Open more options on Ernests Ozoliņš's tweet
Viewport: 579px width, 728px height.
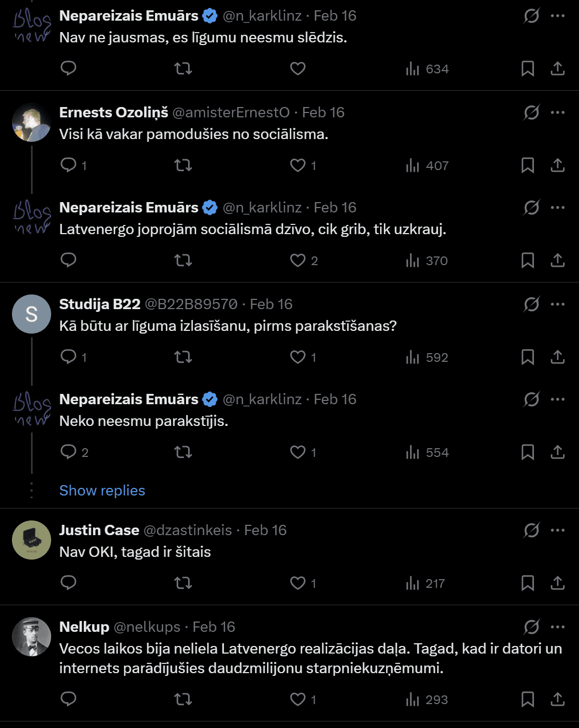coord(557,112)
